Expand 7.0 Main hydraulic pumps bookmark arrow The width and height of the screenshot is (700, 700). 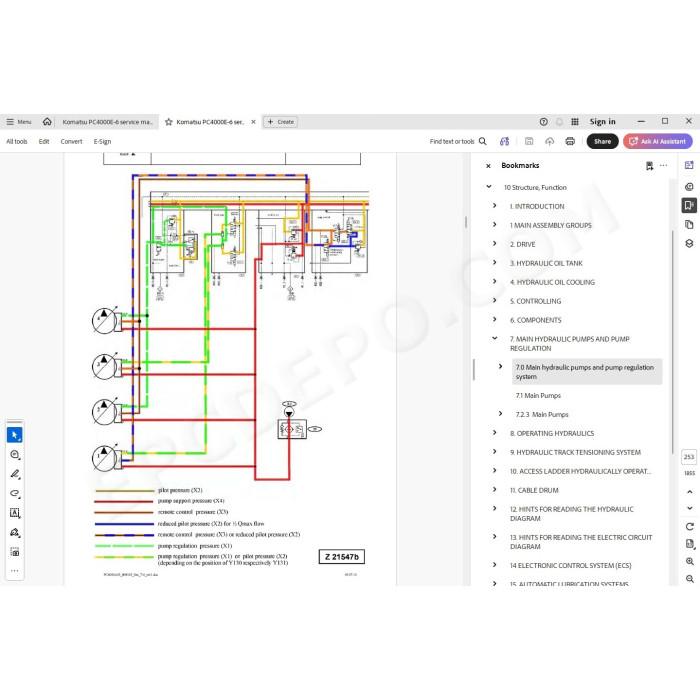pos(500,367)
